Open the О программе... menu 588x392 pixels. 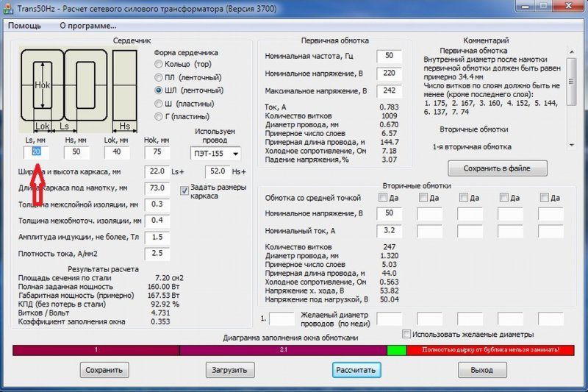pos(88,26)
